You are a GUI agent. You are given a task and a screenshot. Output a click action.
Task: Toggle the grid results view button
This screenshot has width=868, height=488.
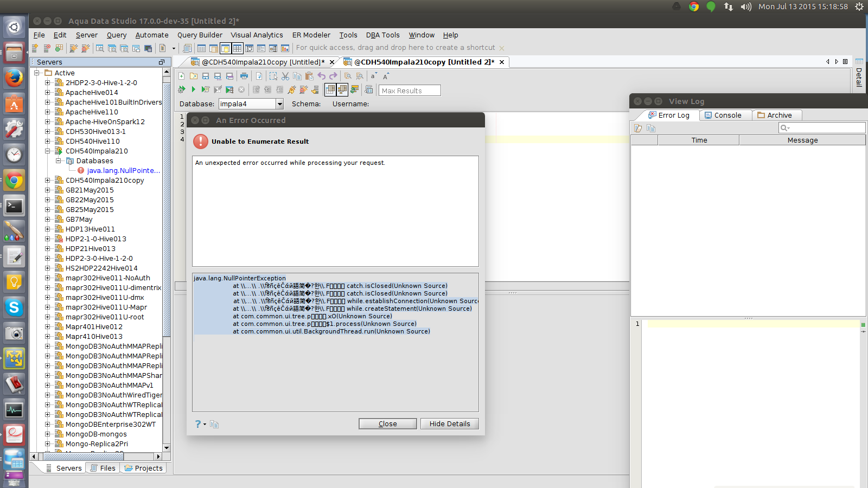pyautogui.click(x=330, y=89)
